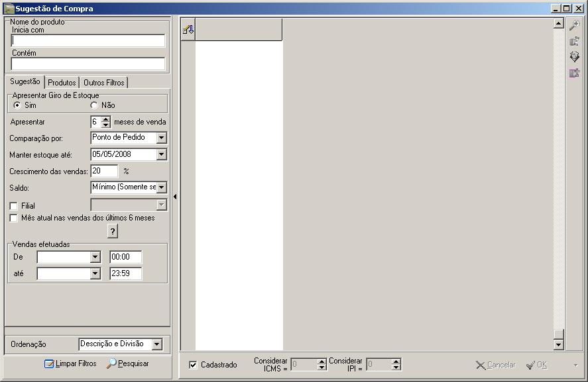Viewport: 588px width, 382px height.
Task: Open the Comparação por dropdown
Action: (x=161, y=137)
